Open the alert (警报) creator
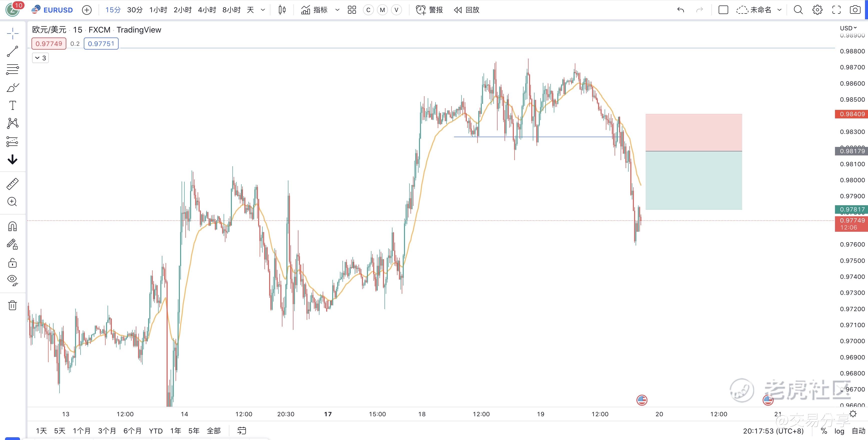This screenshot has height=440, width=868. click(x=429, y=10)
